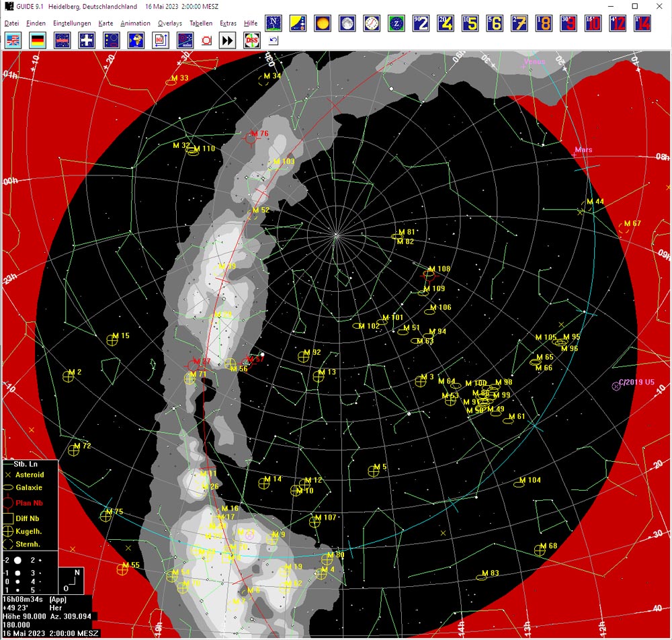Click the M 13 globular cluster label
The image size is (672, 640).
click(x=328, y=372)
